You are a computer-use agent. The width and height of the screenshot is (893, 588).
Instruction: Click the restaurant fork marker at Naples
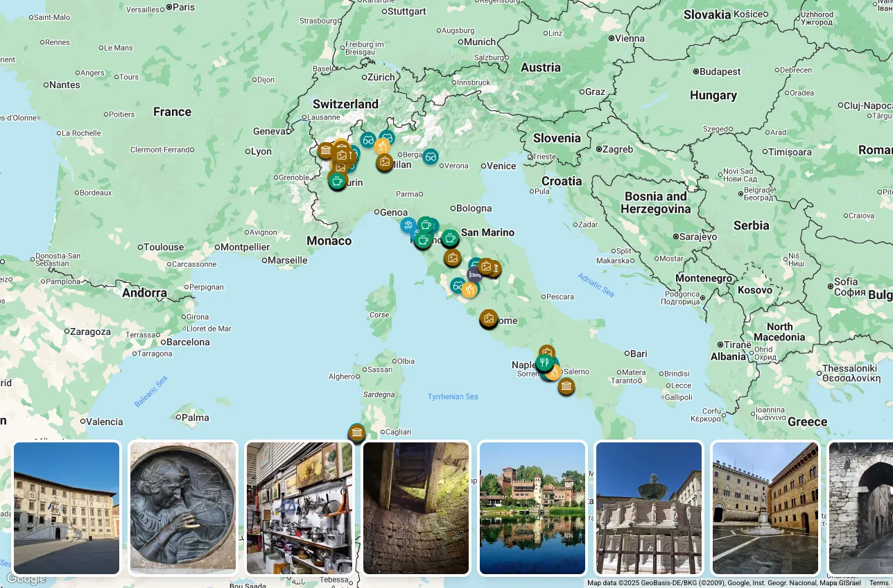(x=545, y=362)
